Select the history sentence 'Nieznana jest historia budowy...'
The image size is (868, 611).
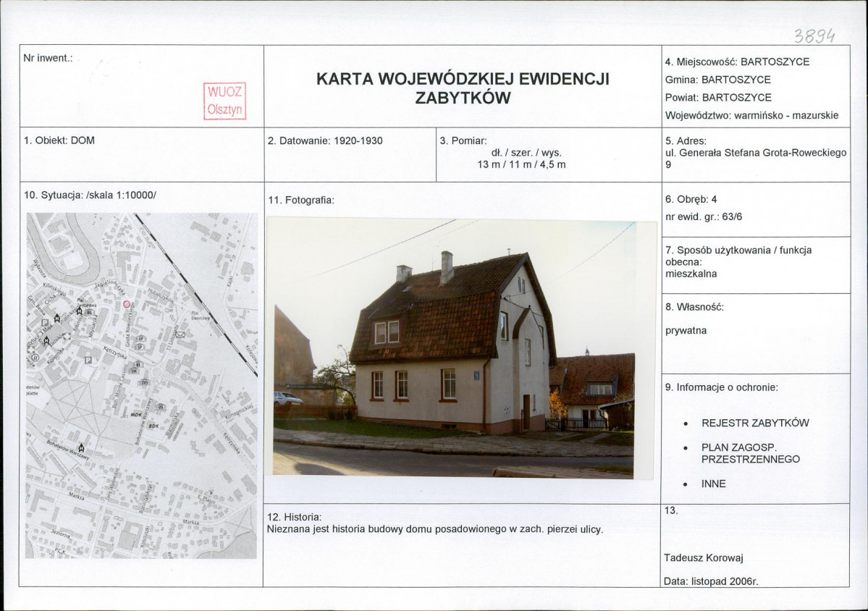[x=435, y=529]
